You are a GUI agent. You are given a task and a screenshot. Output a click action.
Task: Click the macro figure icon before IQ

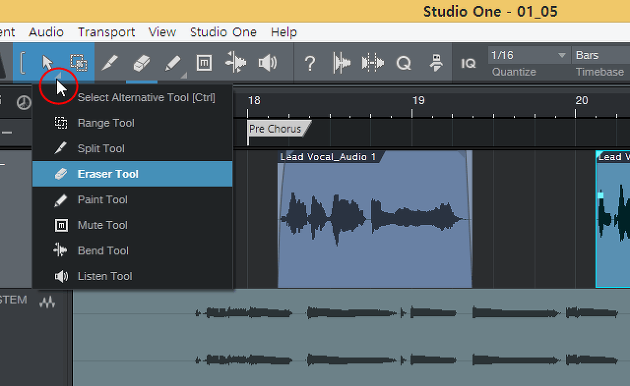point(436,63)
